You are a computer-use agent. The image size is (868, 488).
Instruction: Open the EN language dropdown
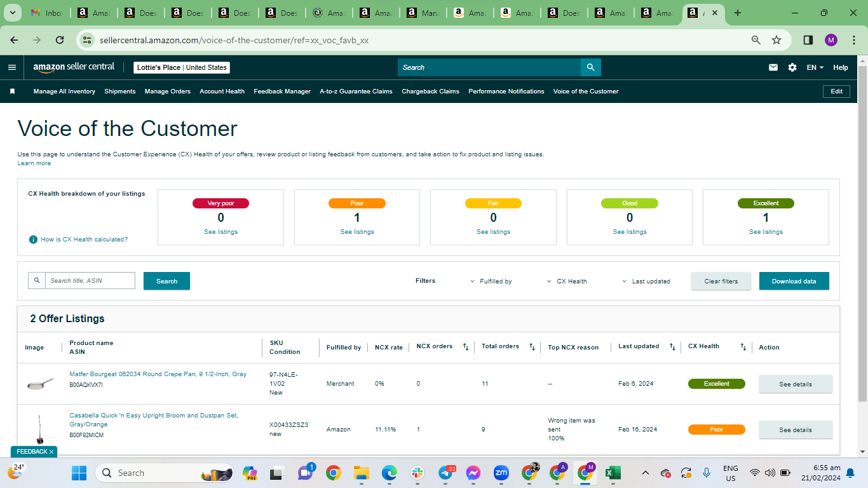point(815,67)
